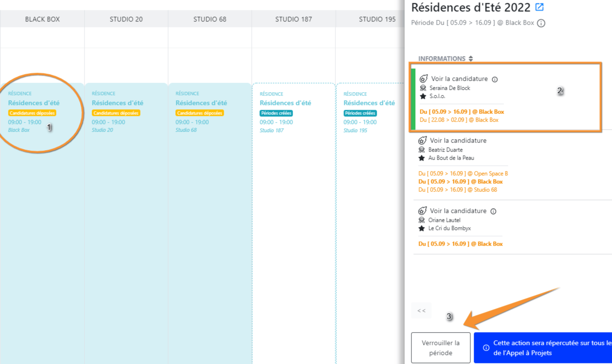Click the candidature icon for Seraina De Block
Image resolution: width=612 pixels, height=364 pixels.
[x=423, y=79]
